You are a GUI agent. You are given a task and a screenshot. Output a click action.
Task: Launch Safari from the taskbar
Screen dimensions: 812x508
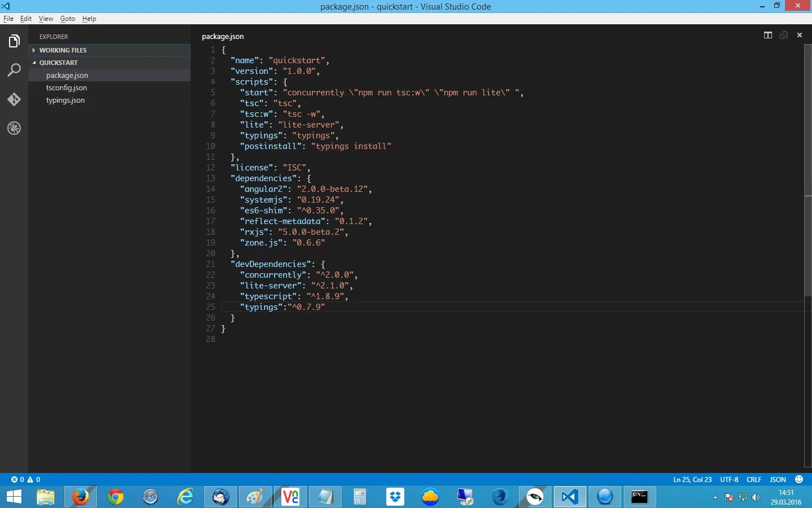point(151,497)
